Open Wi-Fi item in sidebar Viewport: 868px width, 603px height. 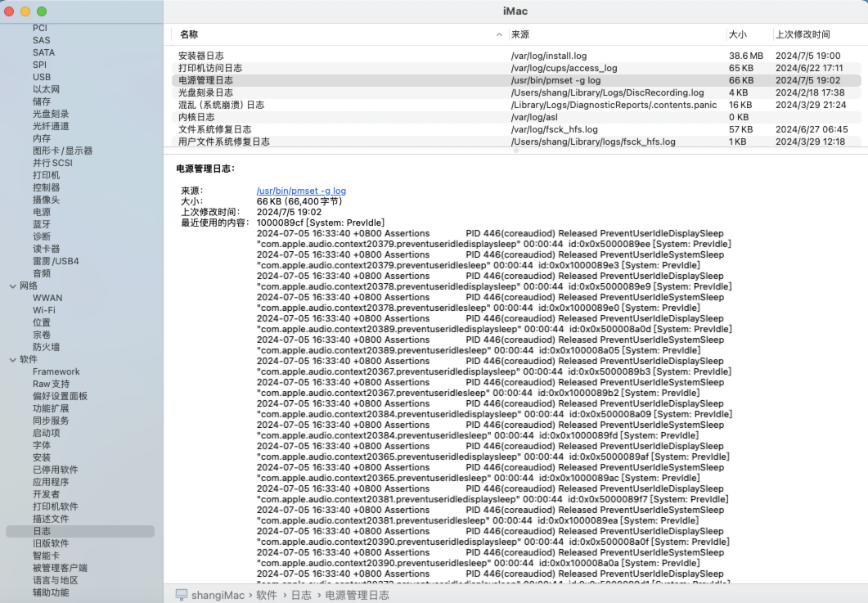44,310
